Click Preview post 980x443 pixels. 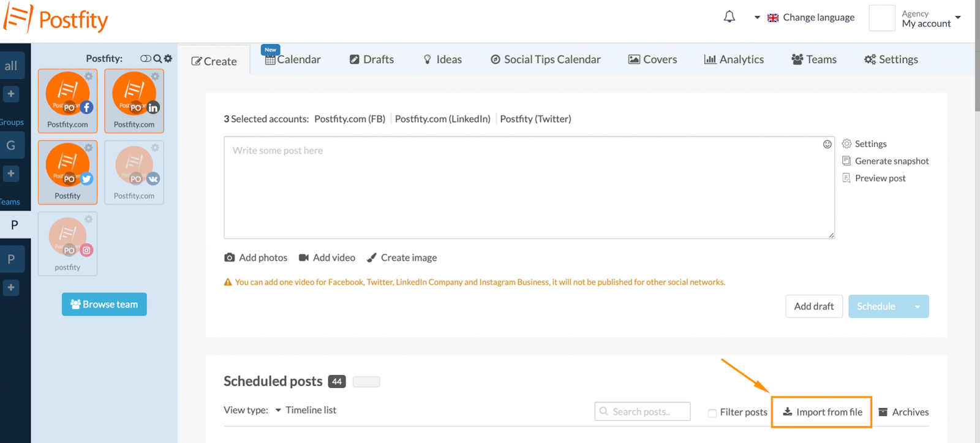click(873, 178)
